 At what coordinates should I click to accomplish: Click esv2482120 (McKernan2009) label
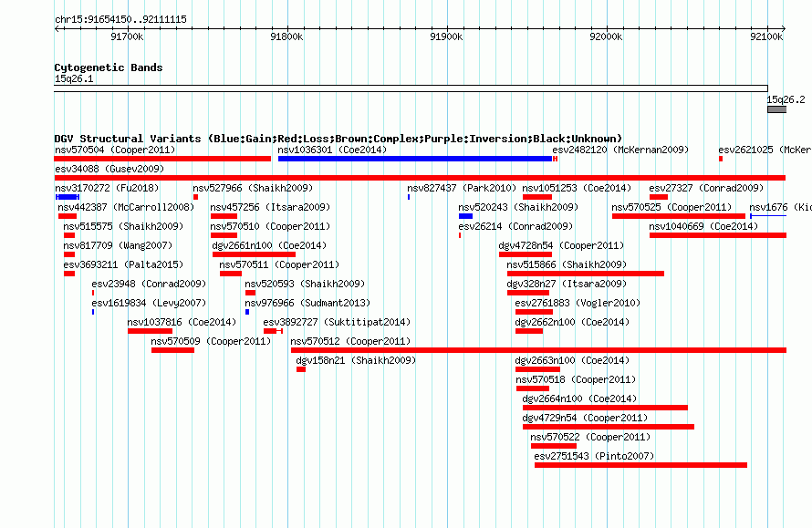coord(621,150)
